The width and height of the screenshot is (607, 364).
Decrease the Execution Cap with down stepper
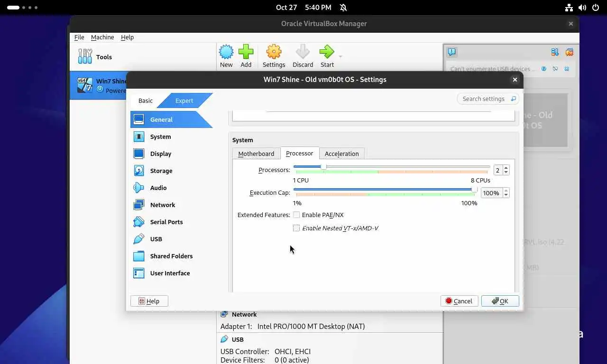click(x=506, y=195)
